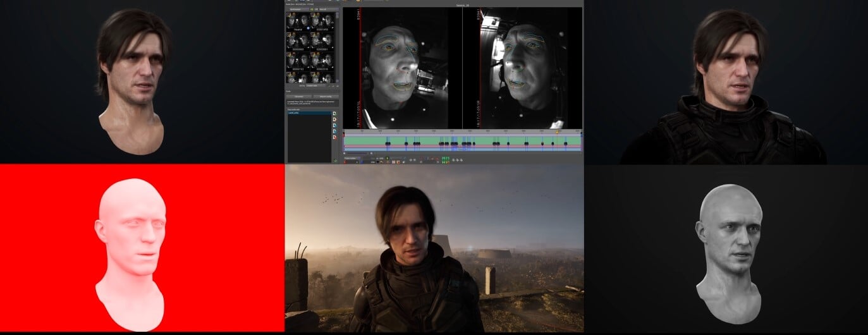This screenshot has height=335, width=868.
Task: Click the red document icon beside list
Action: pos(335,137)
